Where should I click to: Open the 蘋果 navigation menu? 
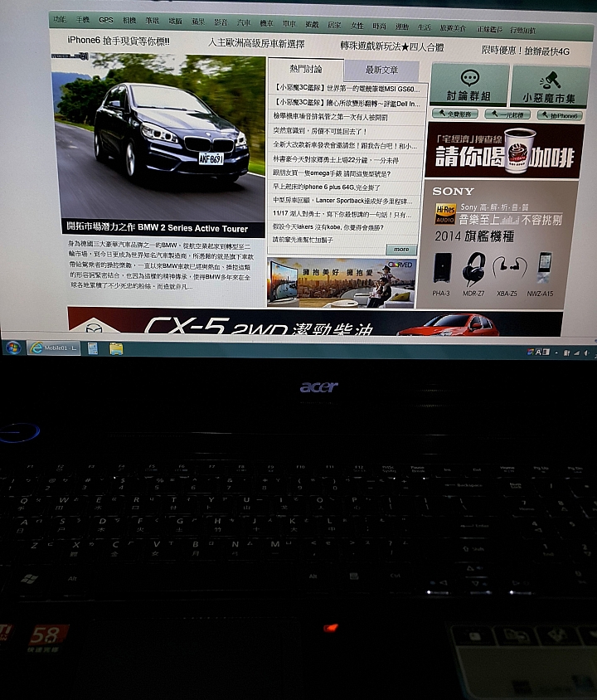point(198,22)
